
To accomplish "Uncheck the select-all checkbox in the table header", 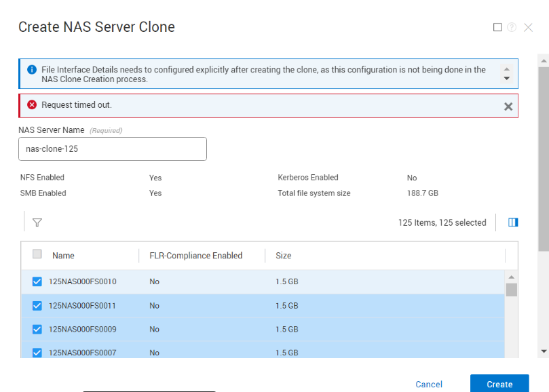I will click(x=38, y=255).
